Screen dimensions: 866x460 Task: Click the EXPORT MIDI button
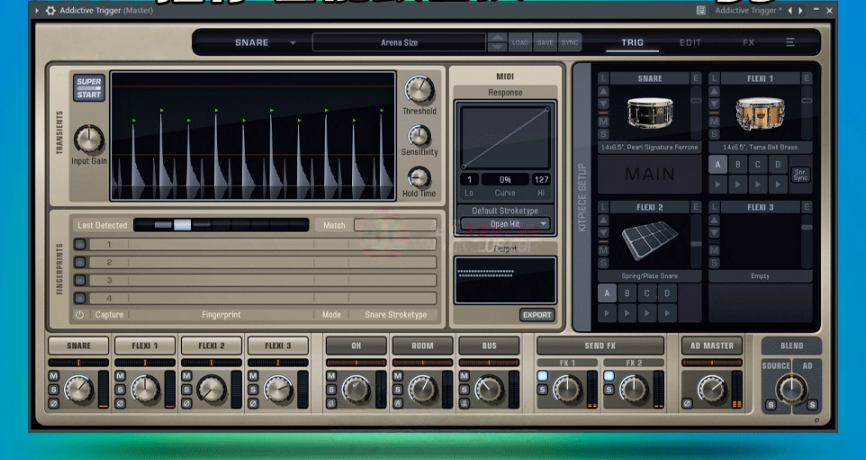537,315
